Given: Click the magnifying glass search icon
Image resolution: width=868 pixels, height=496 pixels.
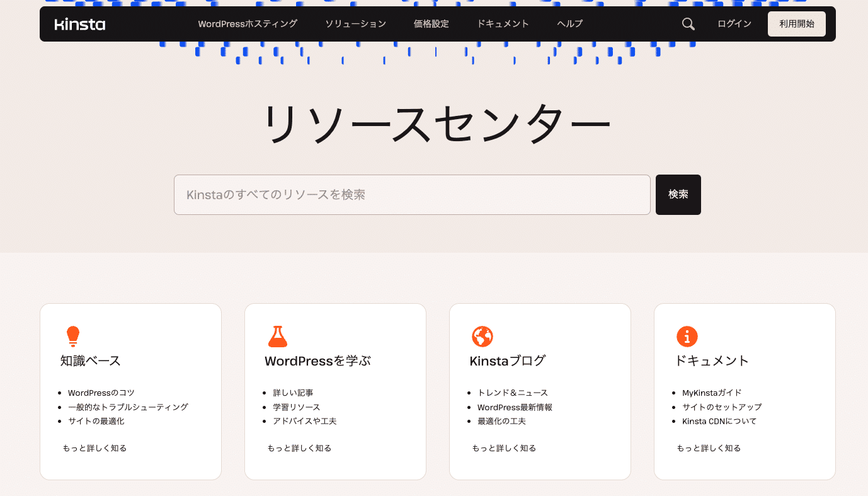Looking at the screenshot, I should click(688, 23).
